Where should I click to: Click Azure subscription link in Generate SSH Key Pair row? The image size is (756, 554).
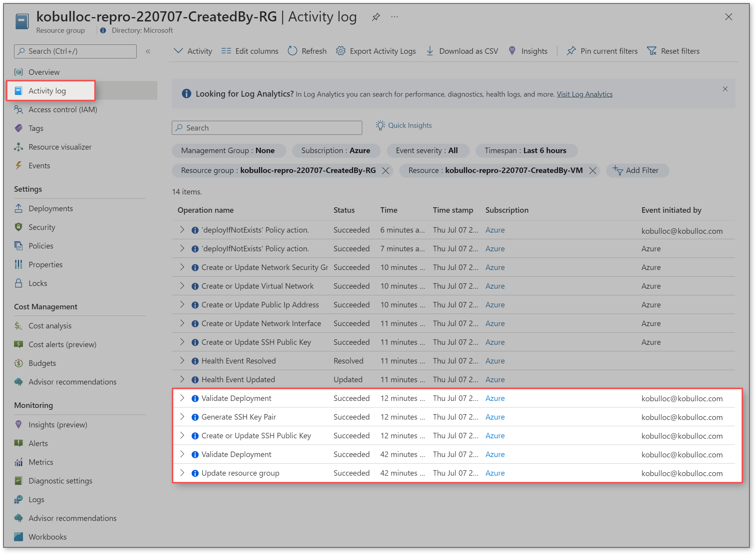click(x=495, y=417)
